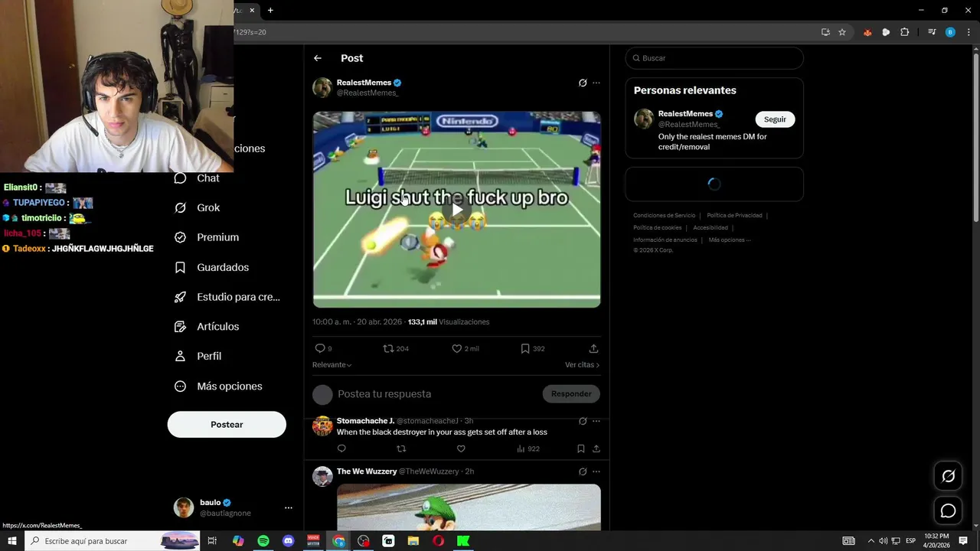Open Accesibilidad footer link

point(710,228)
